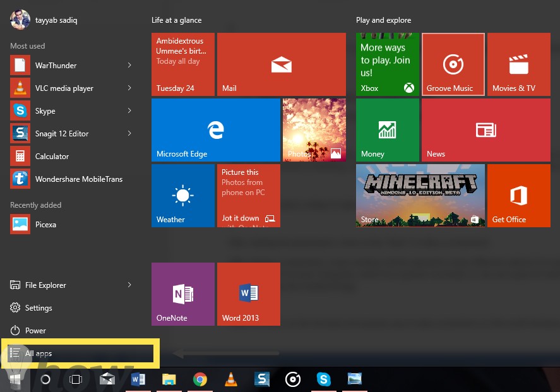Screen dimensions: 560x392
Task: Open Task View on the taskbar
Action: coord(75,379)
